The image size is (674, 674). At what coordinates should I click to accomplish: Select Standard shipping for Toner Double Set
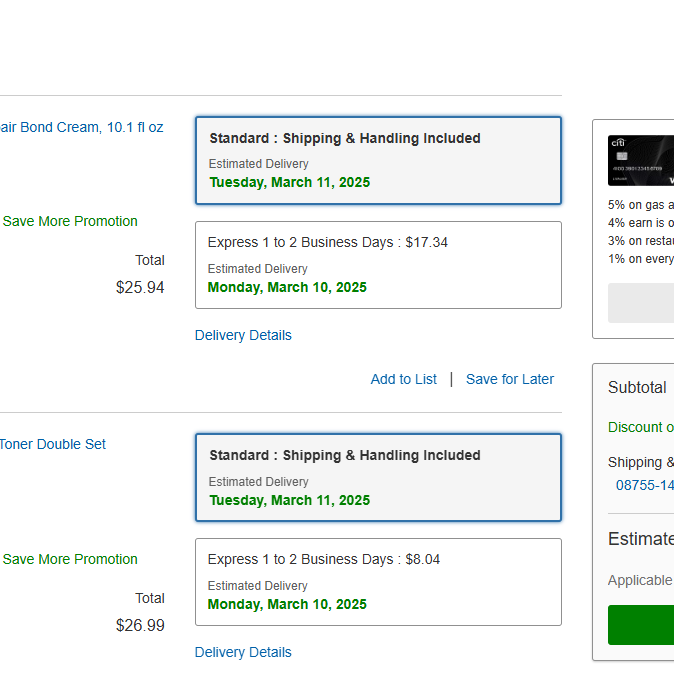[x=377, y=477]
